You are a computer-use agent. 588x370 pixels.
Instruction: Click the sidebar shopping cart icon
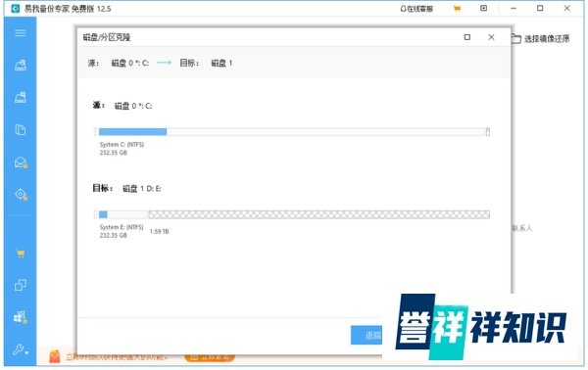[21, 254]
